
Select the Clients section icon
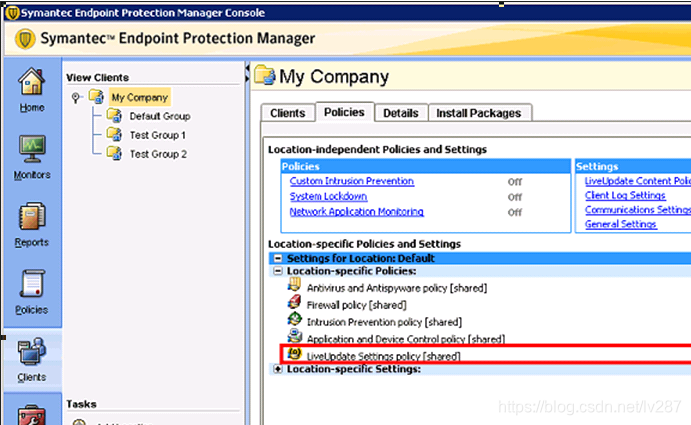point(32,351)
